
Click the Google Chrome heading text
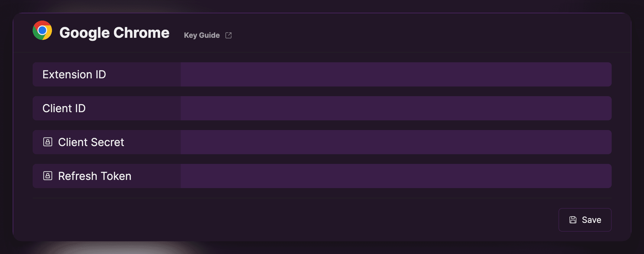tap(114, 33)
